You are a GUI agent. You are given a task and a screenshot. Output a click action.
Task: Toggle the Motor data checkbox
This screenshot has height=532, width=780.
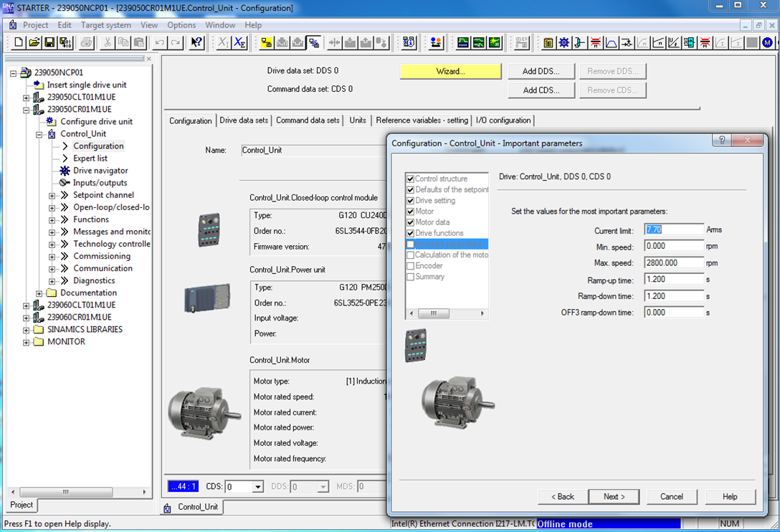410,222
